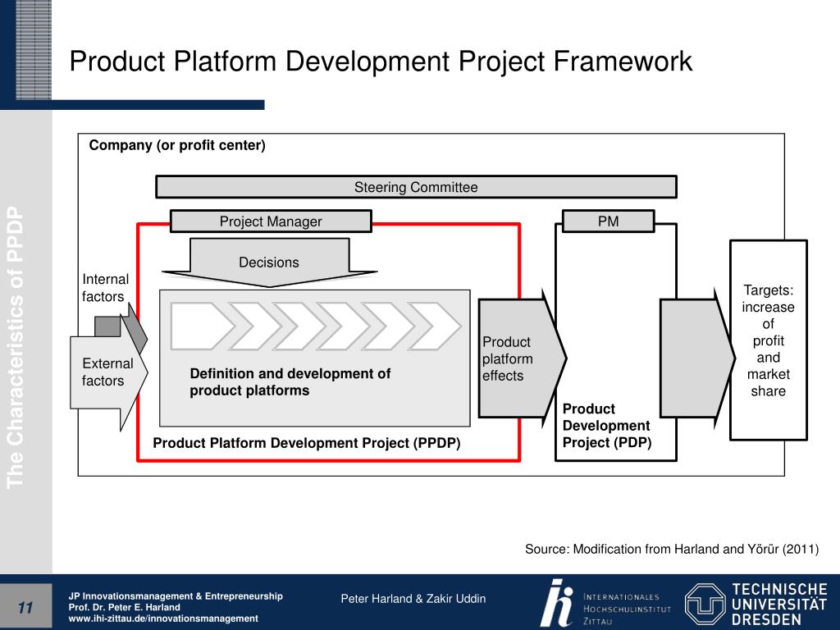Viewport: 840px width, 630px height.
Task: Click 'Prof. Dr. Peter E. Harland' footer line
Action: pos(125,608)
